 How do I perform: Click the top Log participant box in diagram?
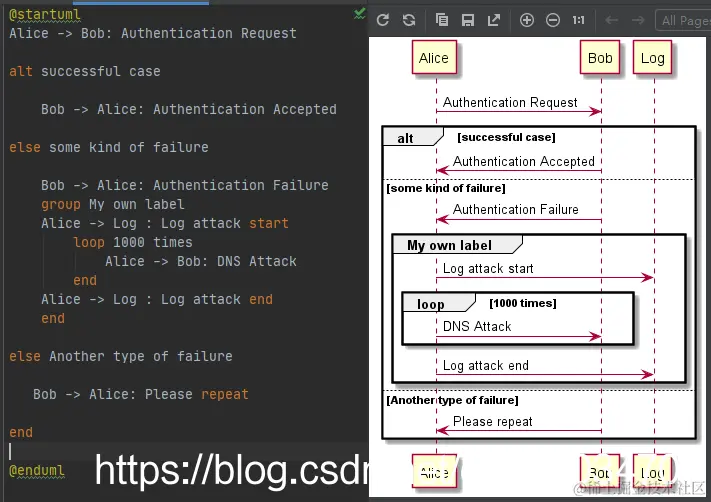point(653,57)
